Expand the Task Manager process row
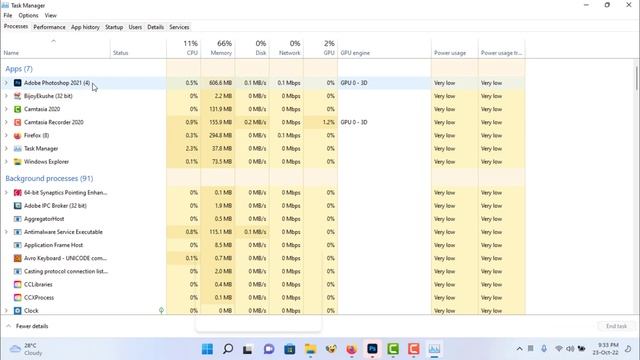This screenshot has height=360, width=640. coord(6,149)
